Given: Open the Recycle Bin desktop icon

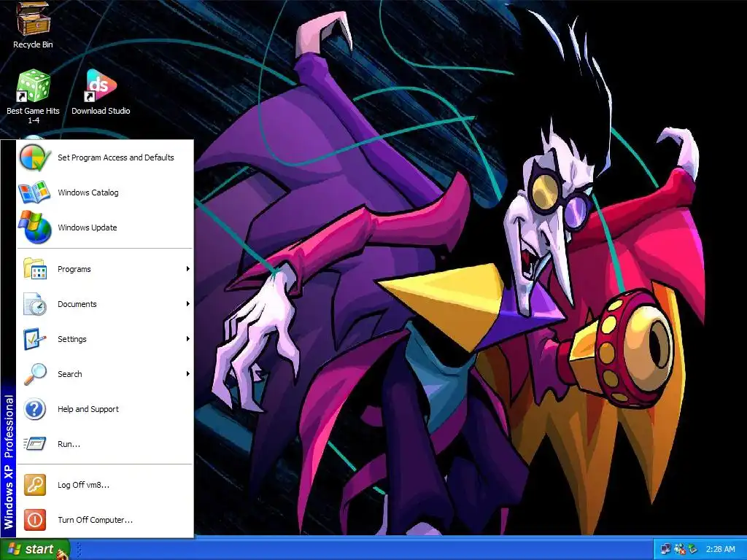Looking at the screenshot, I should coord(33,25).
